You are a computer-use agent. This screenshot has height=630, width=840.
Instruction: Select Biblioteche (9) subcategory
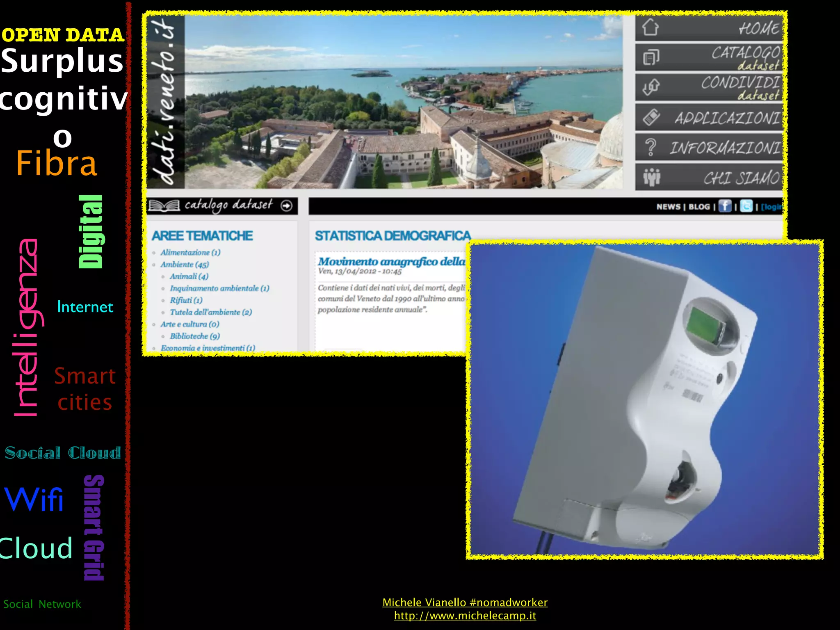point(195,336)
